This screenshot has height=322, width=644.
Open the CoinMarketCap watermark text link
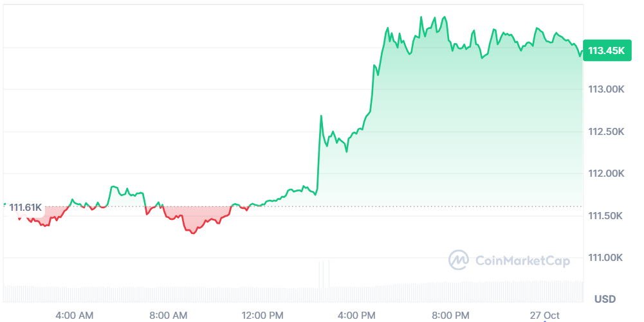coord(522,260)
